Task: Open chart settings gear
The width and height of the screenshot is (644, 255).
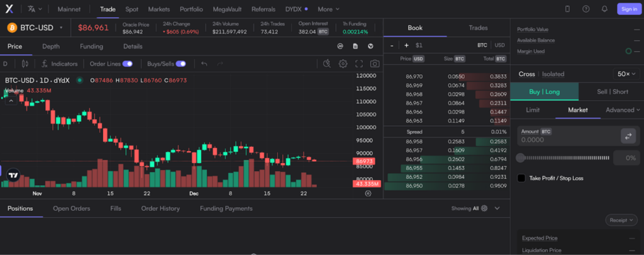Action: [343, 64]
